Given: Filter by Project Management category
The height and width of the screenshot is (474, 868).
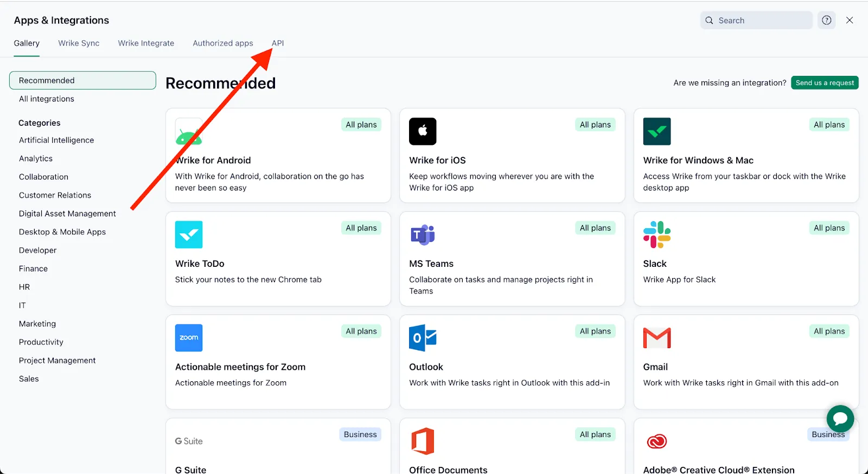Looking at the screenshot, I should pos(57,361).
